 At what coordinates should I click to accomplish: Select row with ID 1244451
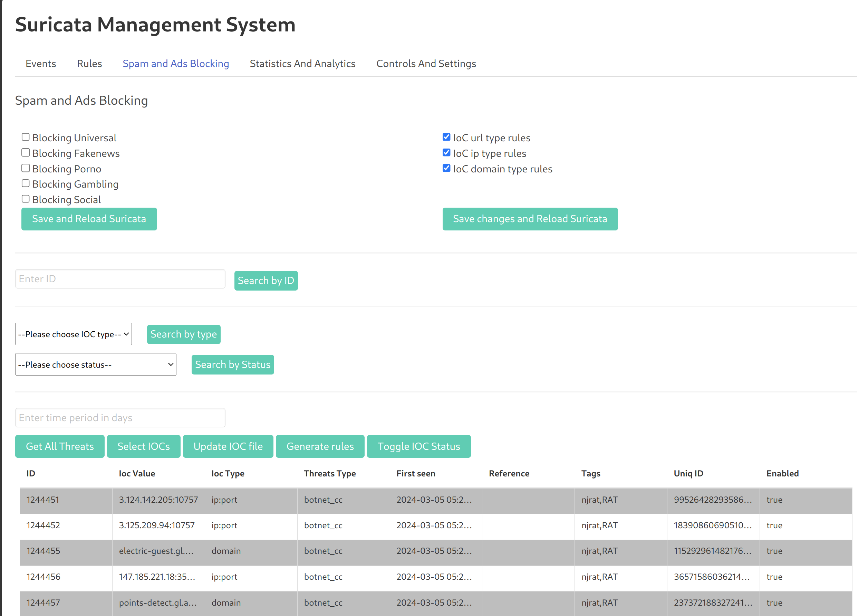tap(436, 501)
